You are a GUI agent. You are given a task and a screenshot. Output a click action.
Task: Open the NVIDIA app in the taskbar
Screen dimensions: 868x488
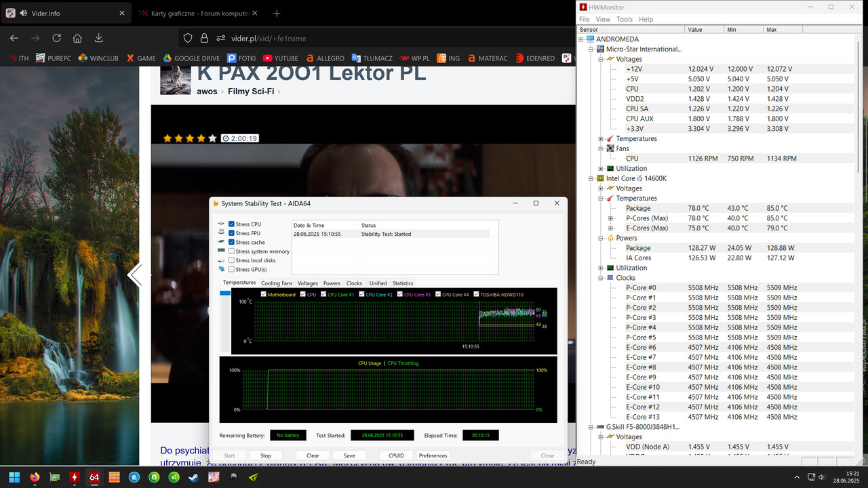tap(253, 476)
